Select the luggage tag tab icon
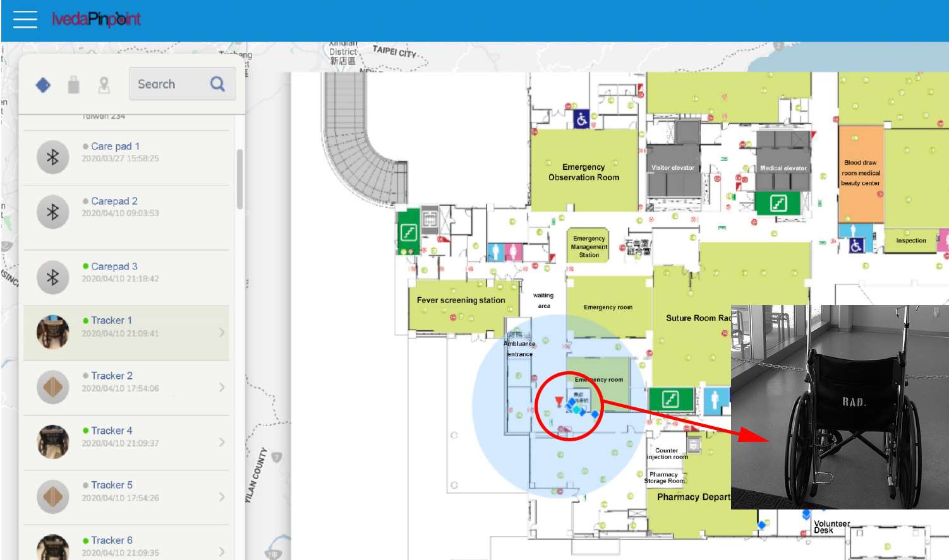The width and height of the screenshot is (949, 560). [74, 85]
